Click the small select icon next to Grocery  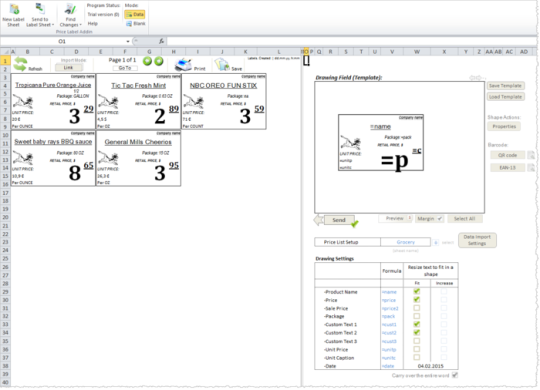point(436,243)
